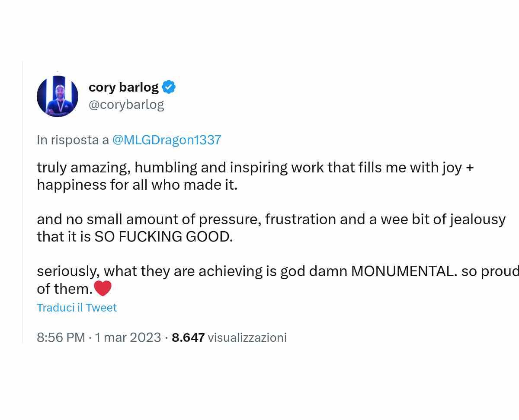This screenshot has height=420, width=519.
Task: Click the blue verified badge icon
Action: pyautogui.click(x=169, y=87)
